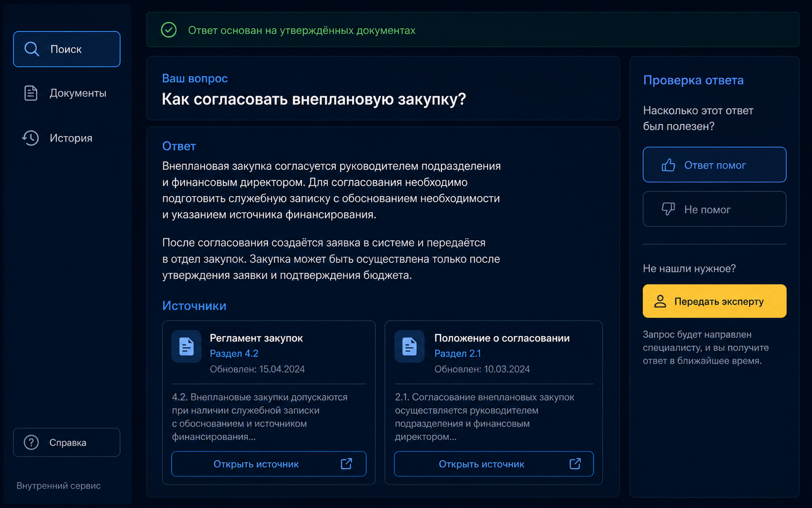Click the Ваш вопрос label
Viewport: 812px width, 508px height.
click(195, 78)
